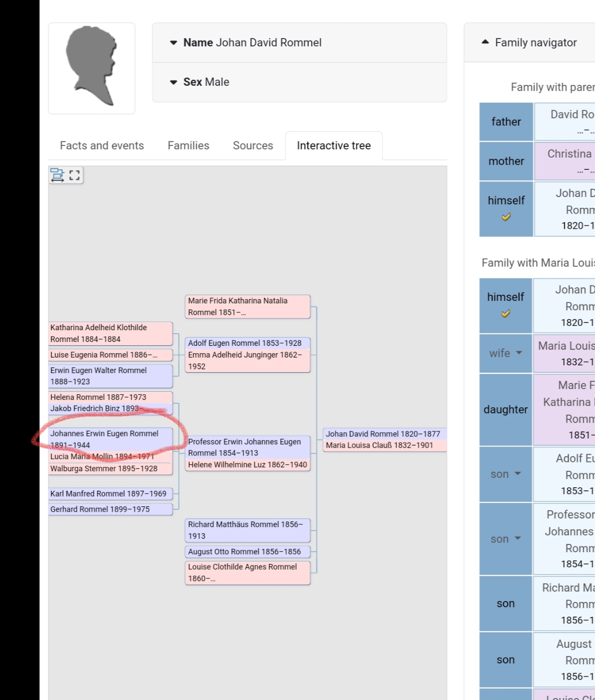Click the Professor Johannes son navigator entry
The height and width of the screenshot is (700, 595).
(564, 539)
